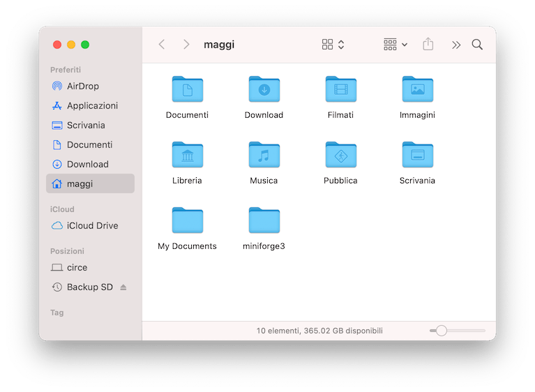Open the My Documents folder
535x392 pixels.
(187, 220)
